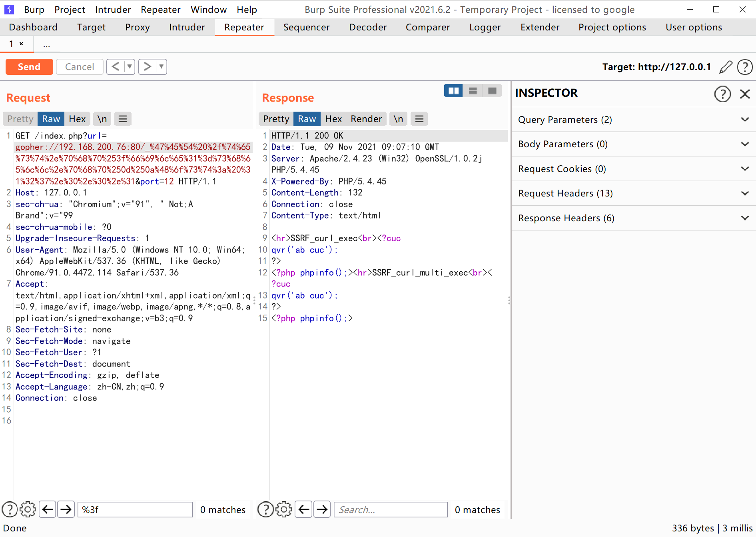
Task: Switch to the Logger tab
Action: (x=485, y=27)
